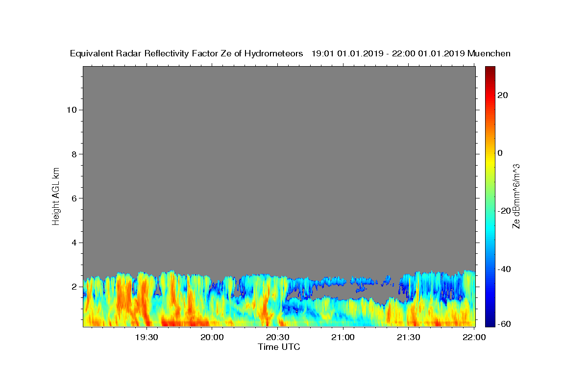Image resolution: width=588 pixels, height=392 pixels.
Task: Click the "21:30" time tick label
Action: coord(409,337)
